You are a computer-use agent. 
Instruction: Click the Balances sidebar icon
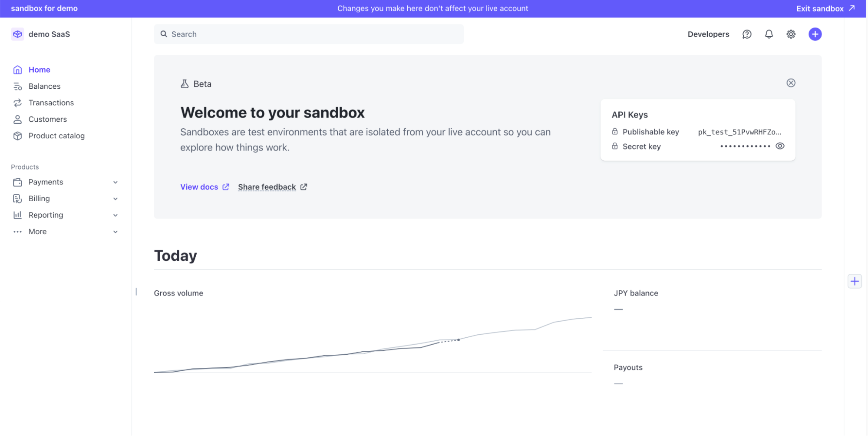[17, 87]
